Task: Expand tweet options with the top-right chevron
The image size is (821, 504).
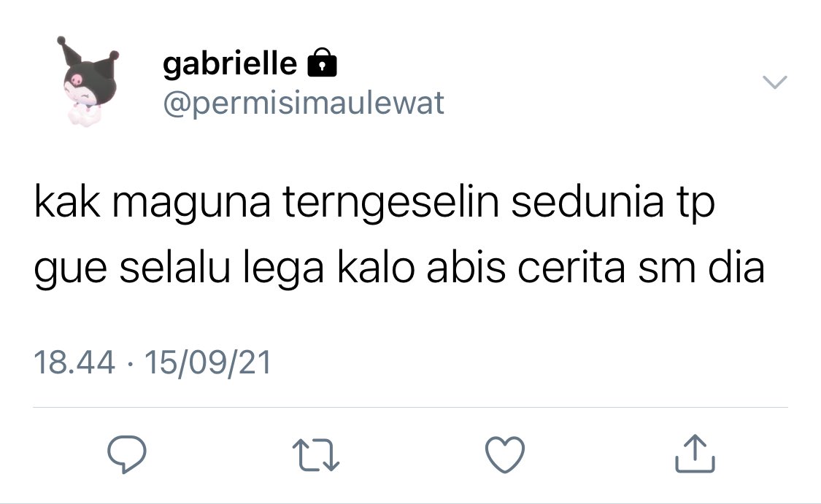Action: coord(774,82)
